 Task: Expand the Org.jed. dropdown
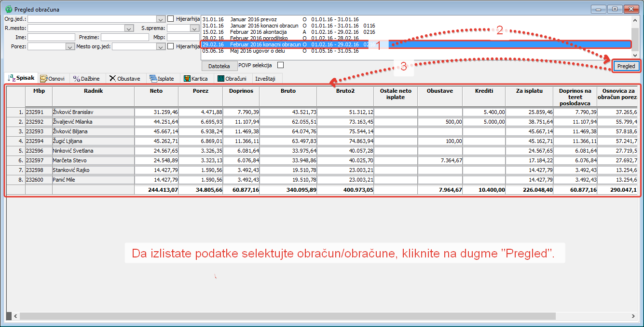coord(161,19)
